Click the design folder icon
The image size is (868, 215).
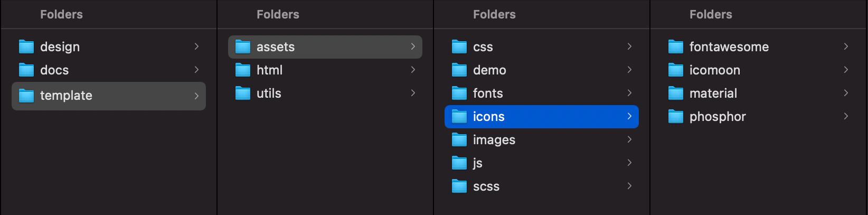26,47
